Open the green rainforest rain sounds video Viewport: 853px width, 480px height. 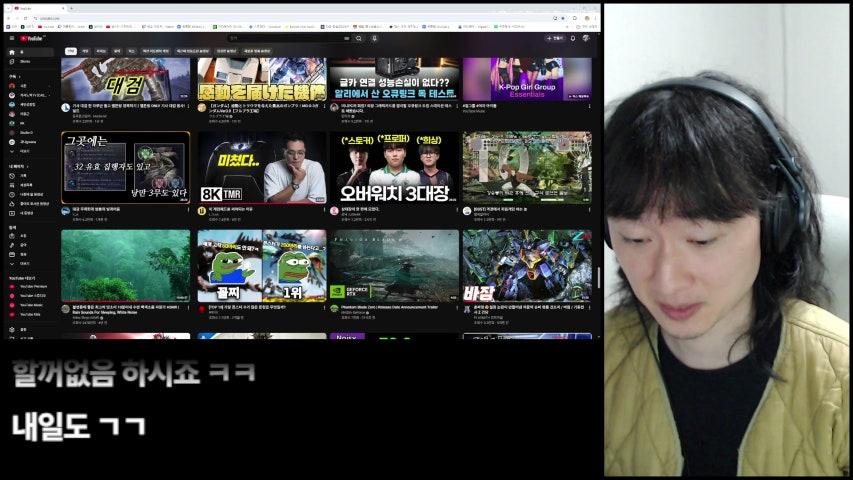[x=126, y=266]
